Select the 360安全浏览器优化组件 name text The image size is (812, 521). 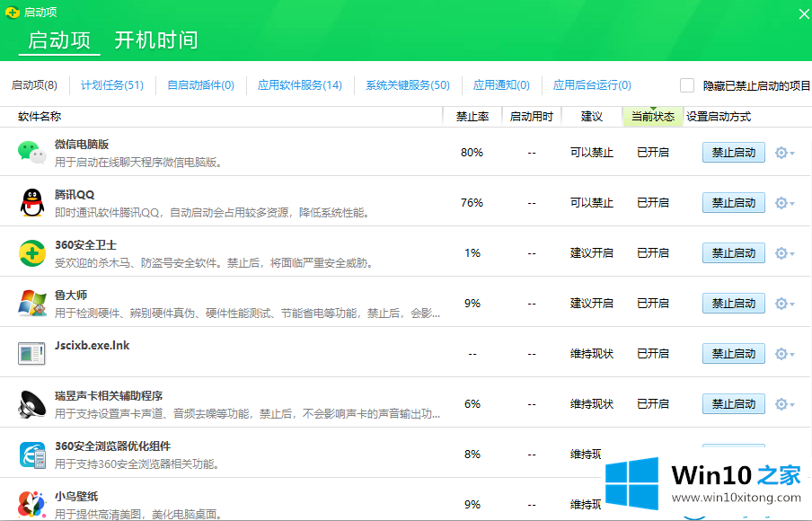pyautogui.click(x=112, y=446)
